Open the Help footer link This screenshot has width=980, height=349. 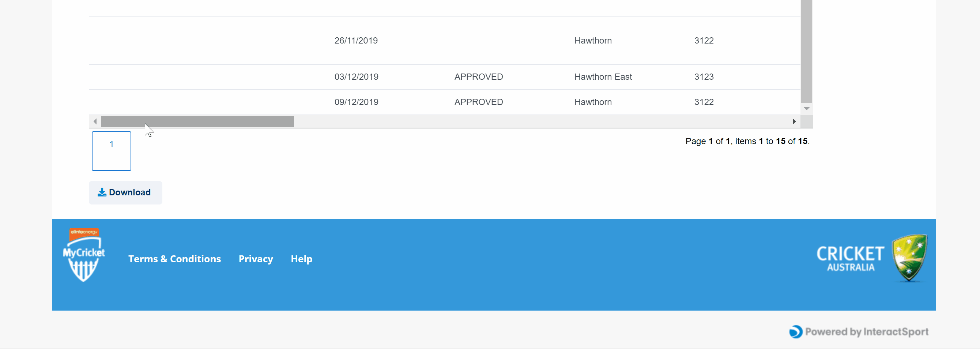[x=301, y=259]
